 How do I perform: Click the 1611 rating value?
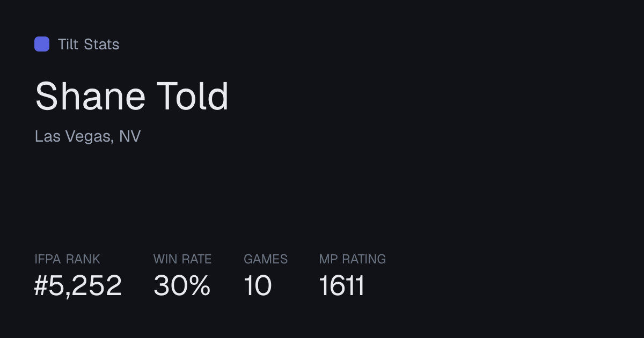(x=342, y=285)
